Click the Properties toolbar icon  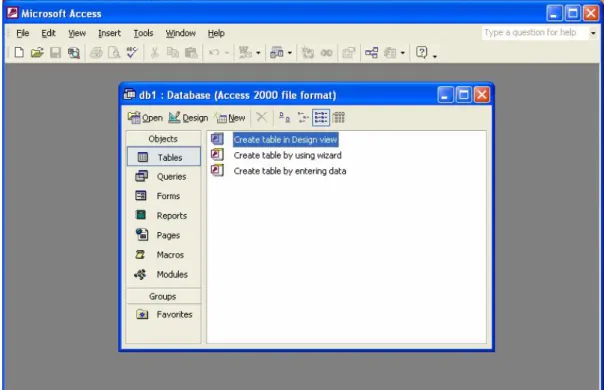click(349, 52)
